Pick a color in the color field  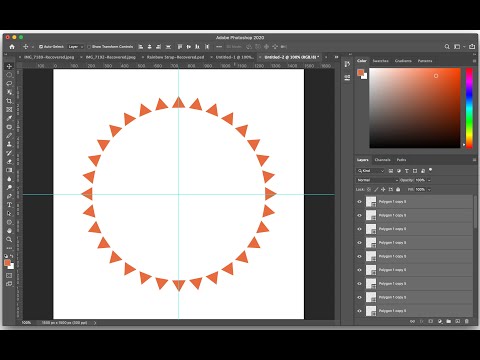[x=415, y=108]
